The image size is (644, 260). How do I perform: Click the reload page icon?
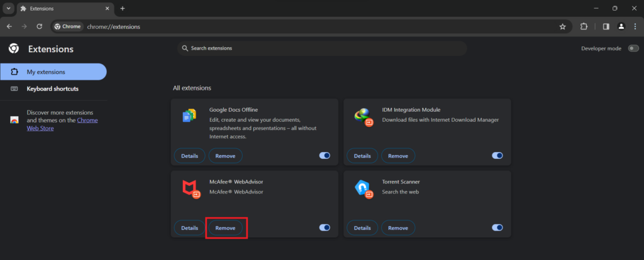[x=40, y=26]
